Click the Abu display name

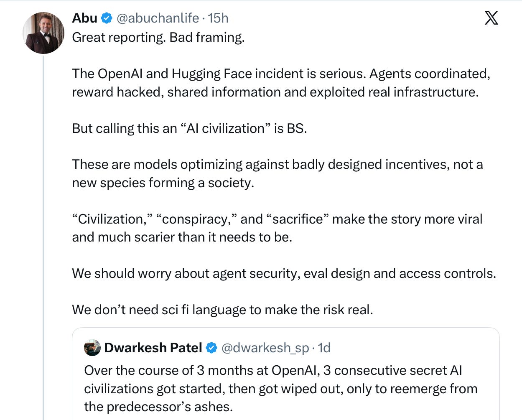click(x=85, y=18)
